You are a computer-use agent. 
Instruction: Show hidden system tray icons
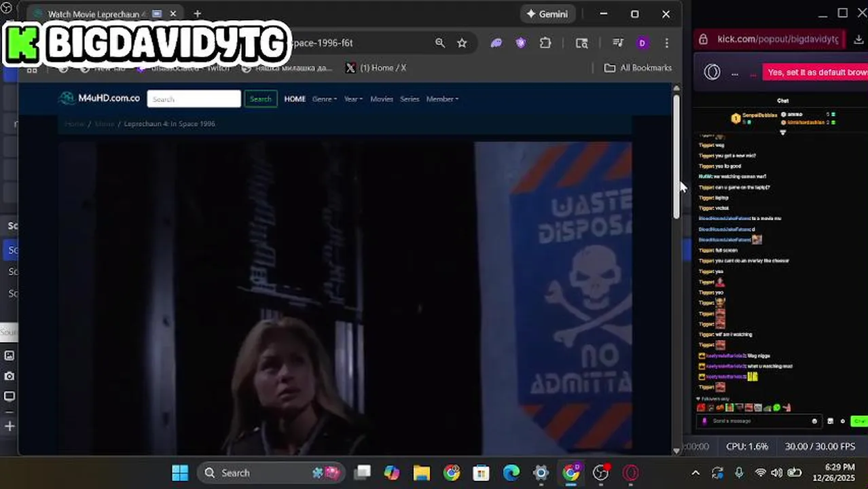[695, 473]
